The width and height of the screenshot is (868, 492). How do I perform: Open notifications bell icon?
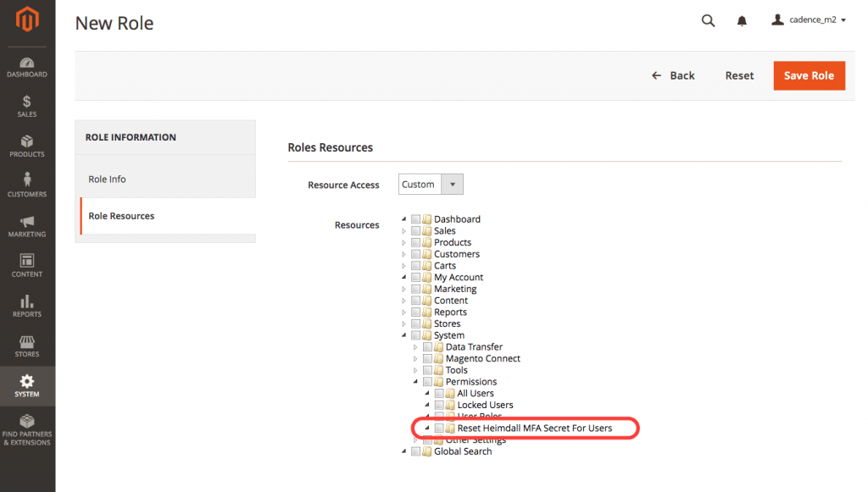pyautogui.click(x=742, y=20)
